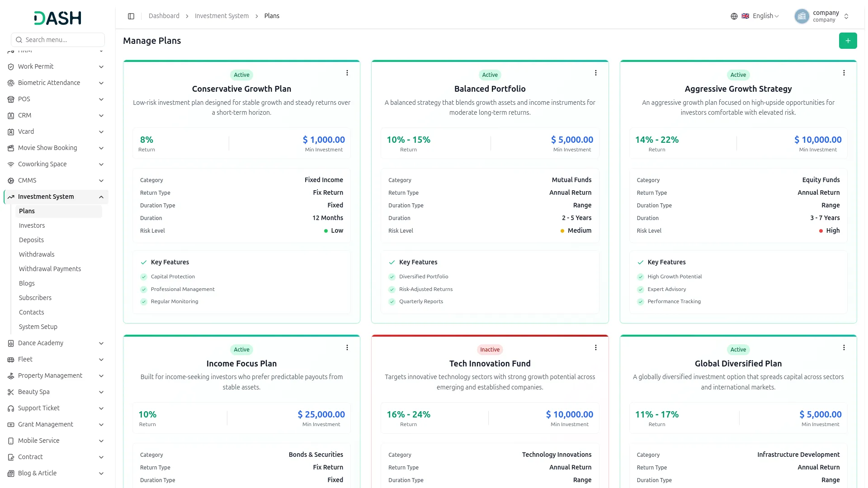Image resolution: width=868 pixels, height=488 pixels.
Task: Click the Active badge on Balanced Portfolio
Action: pos(490,75)
